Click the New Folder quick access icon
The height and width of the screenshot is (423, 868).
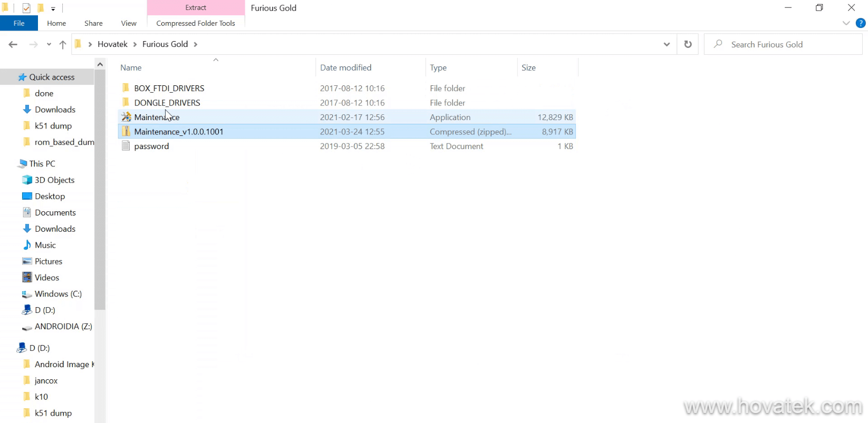(x=41, y=8)
